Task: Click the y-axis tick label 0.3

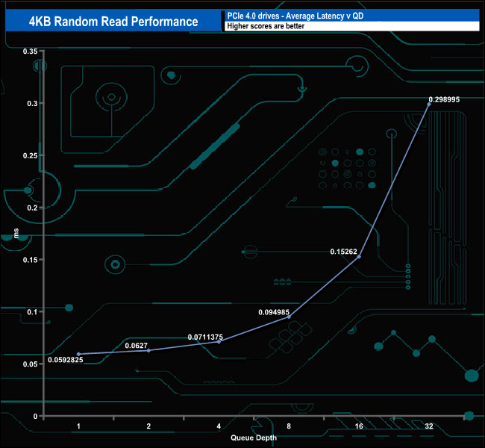Action: tap(32, 103)
